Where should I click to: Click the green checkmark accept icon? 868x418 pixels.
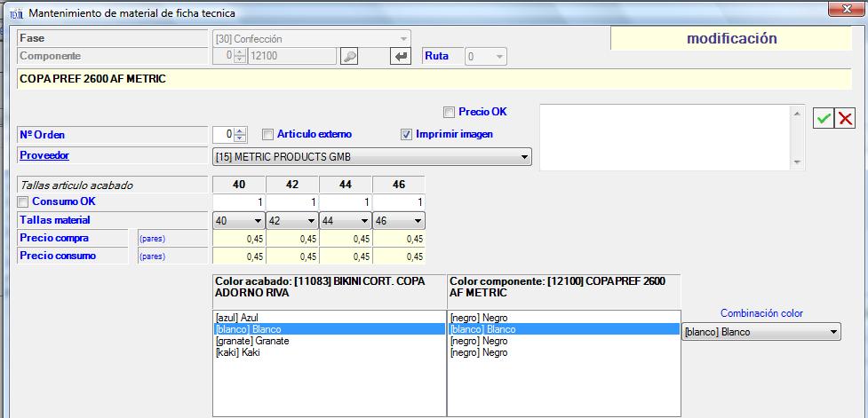(x=824, y=118)
